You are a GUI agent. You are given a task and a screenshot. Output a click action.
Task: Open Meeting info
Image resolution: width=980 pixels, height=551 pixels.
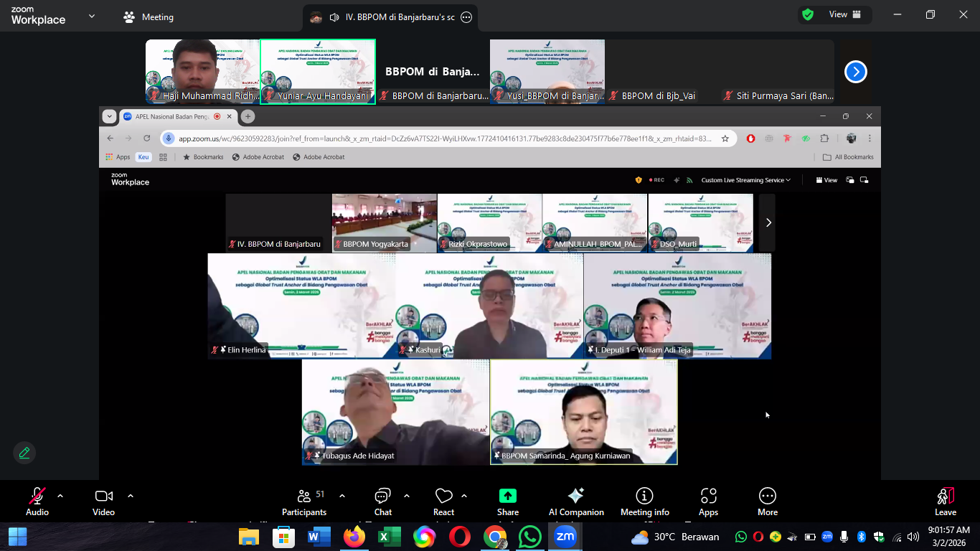coord(644,501)
